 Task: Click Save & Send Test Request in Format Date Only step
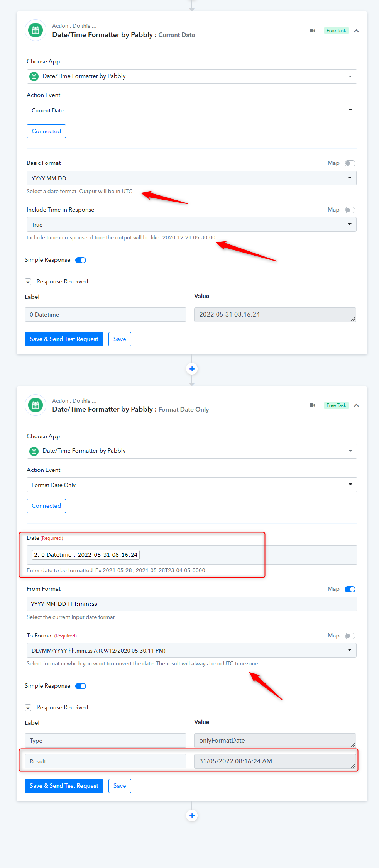tap(64, 786)
